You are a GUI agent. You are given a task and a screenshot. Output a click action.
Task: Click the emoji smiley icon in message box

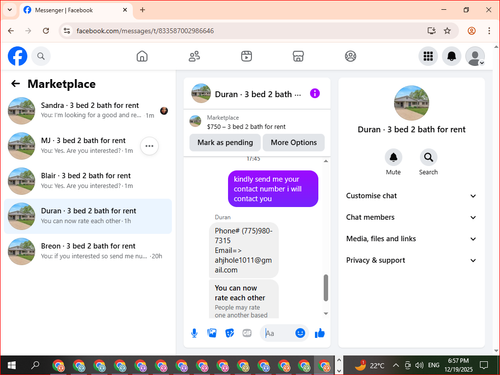point(300,333)
